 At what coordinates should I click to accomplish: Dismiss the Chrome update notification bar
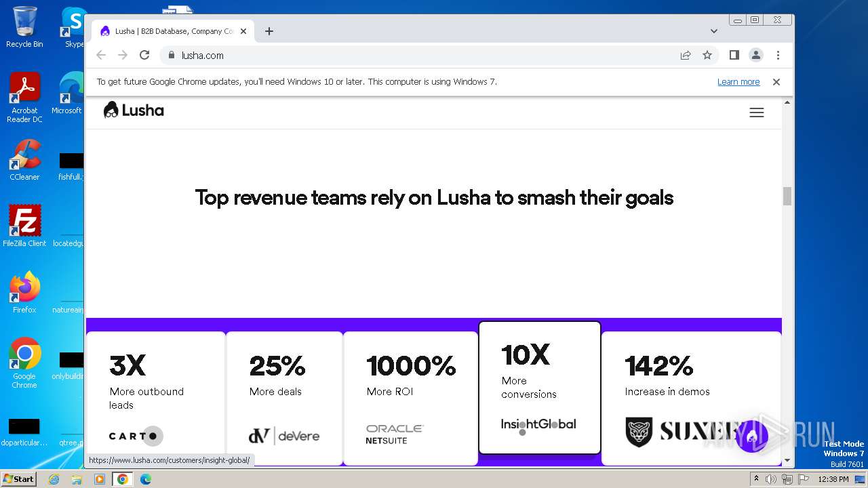[x=776, y=82]
